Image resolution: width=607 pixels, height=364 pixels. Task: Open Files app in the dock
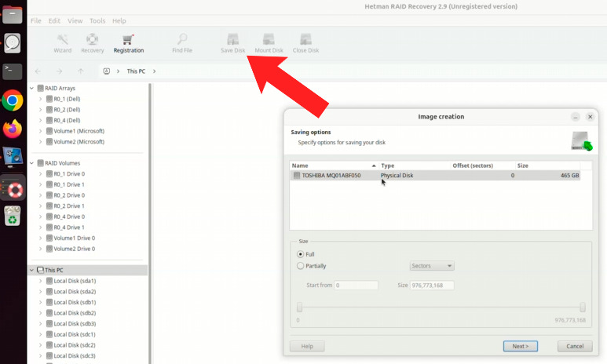(13, 15)
